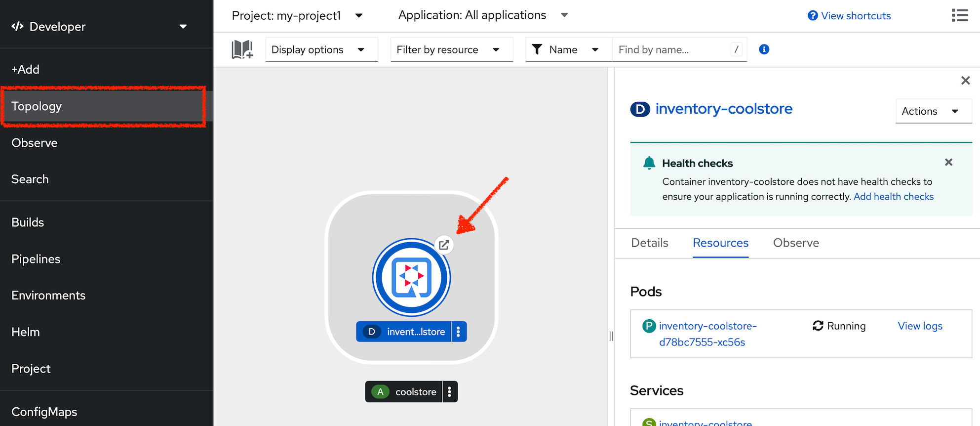Switch to the Observe tab in panel
Viewport: 980px width, 426px height.
[796, 243]
